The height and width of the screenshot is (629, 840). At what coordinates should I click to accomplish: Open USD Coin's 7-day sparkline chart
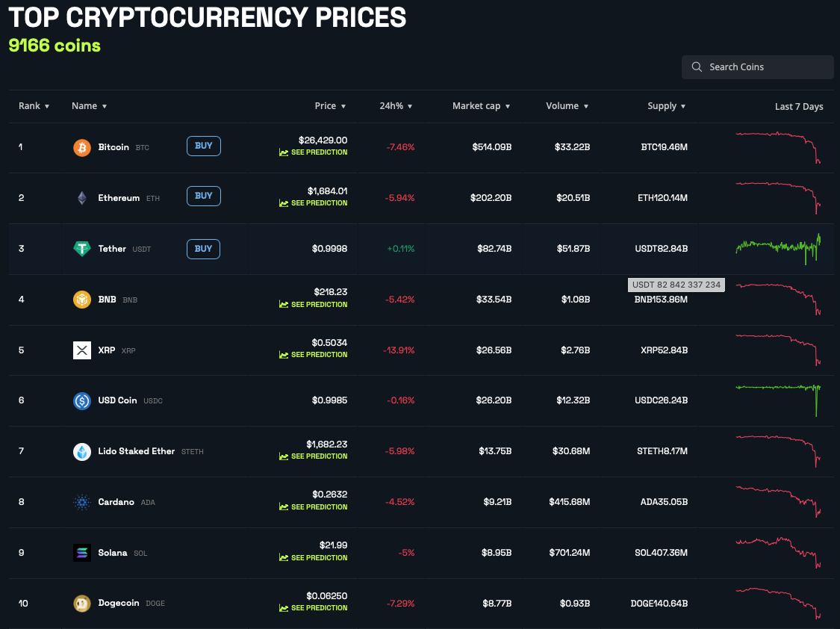click(778, 400)
